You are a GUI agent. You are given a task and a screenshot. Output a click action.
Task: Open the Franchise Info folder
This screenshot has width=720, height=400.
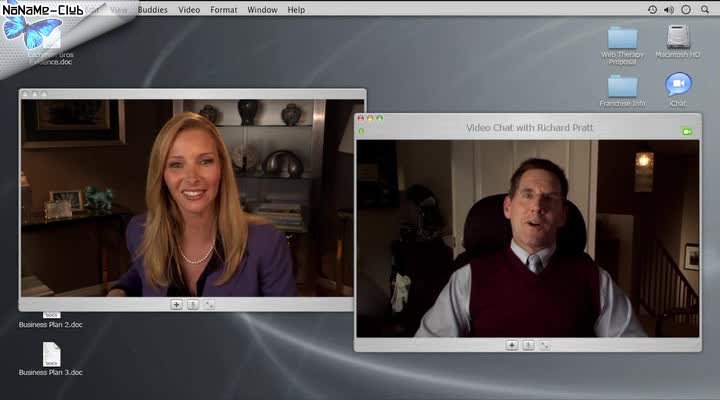pyautogui.click(x=623, y=86)
